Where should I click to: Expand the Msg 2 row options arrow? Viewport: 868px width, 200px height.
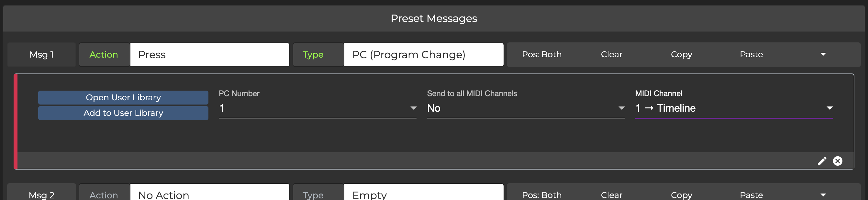(823, 195)
